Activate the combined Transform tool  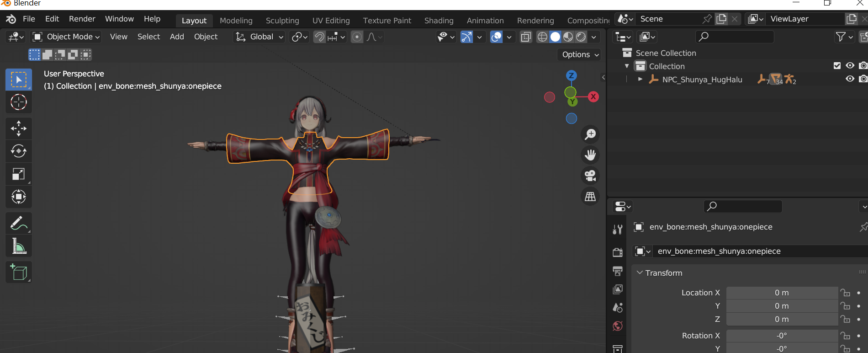(x=19, y=197)
